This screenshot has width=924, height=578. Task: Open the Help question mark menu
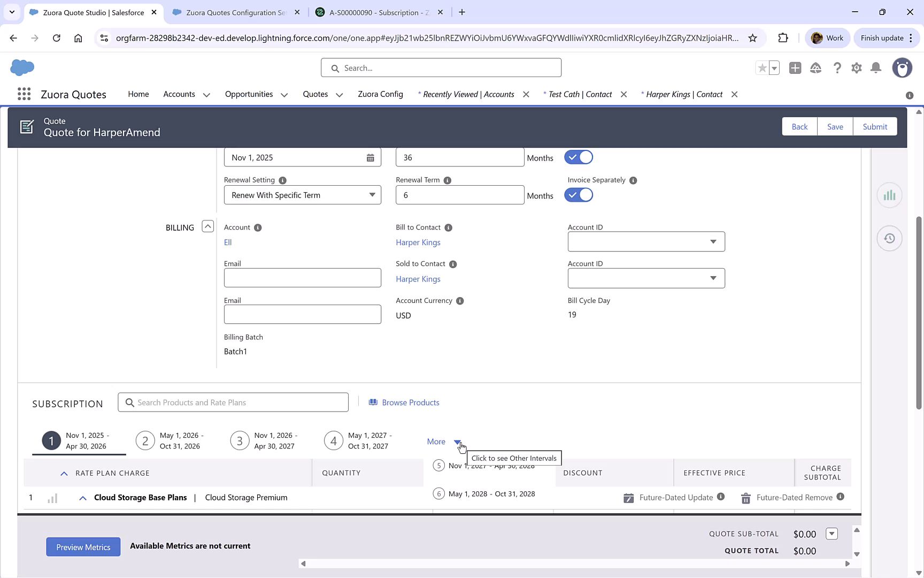[837, 68]
